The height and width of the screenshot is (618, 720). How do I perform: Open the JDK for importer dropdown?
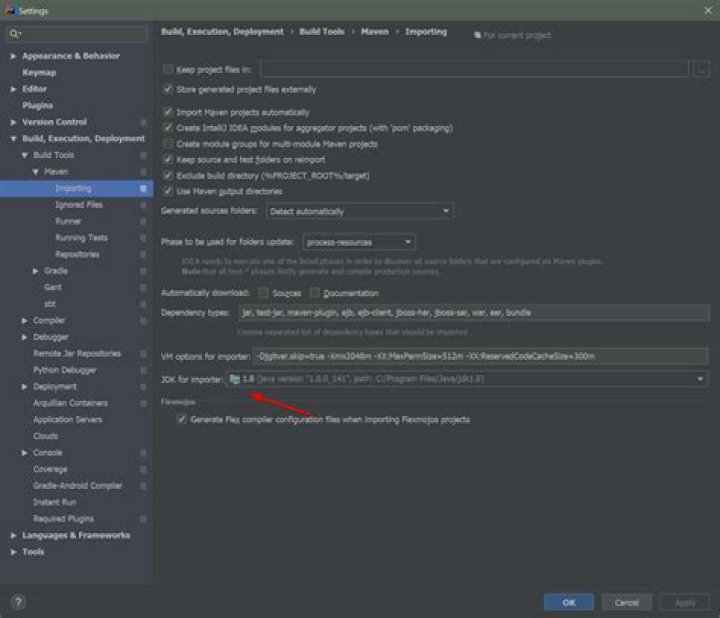(x=466, y=379)
